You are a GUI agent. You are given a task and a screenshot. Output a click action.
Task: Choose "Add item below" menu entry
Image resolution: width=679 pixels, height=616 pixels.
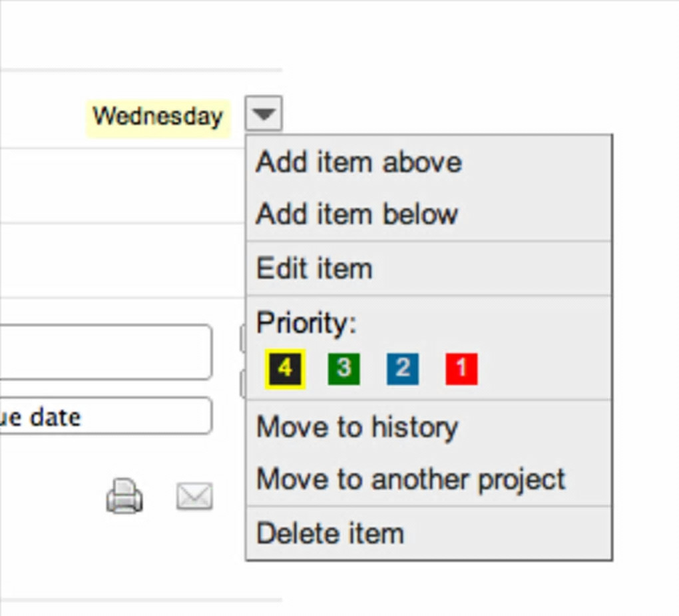[x=357, y=214]
